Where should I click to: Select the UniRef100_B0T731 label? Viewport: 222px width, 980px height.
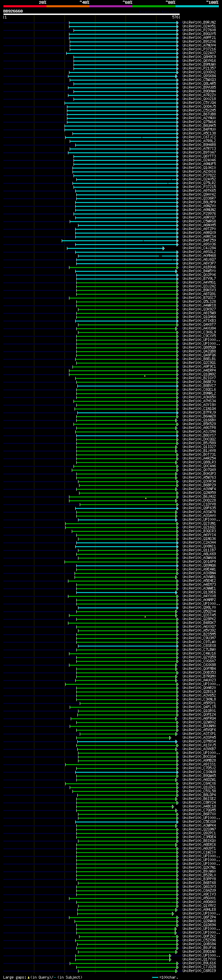pos(199,455)
